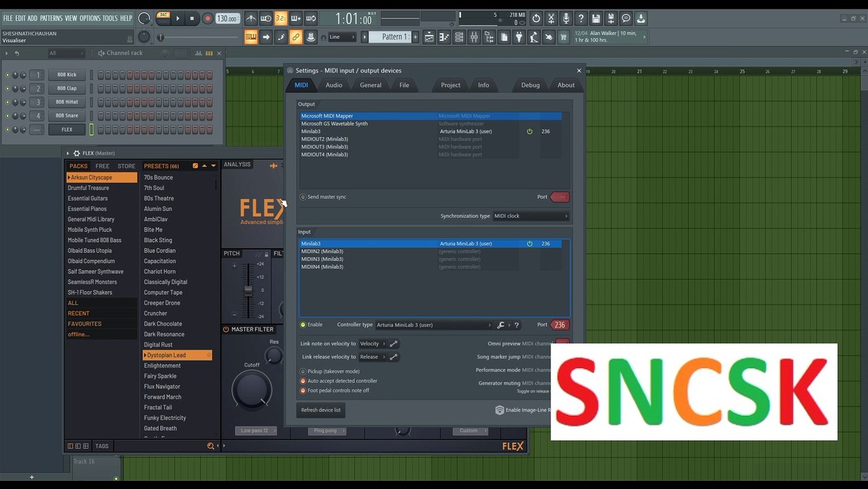Image resolution: width=868 pixels, height=489 pixels.
Task: Expand FLEX plugin options arrow in title bar
Action: pyautogui.click(x=68, y=153)
